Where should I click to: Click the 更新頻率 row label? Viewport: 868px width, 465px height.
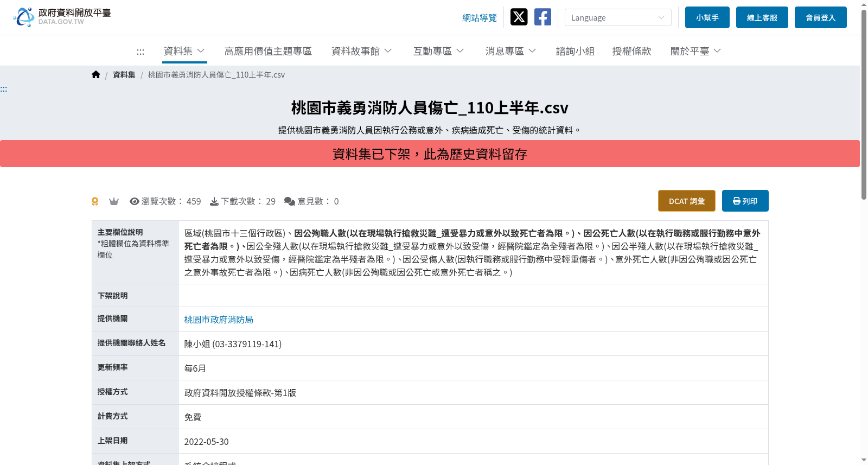113,367
